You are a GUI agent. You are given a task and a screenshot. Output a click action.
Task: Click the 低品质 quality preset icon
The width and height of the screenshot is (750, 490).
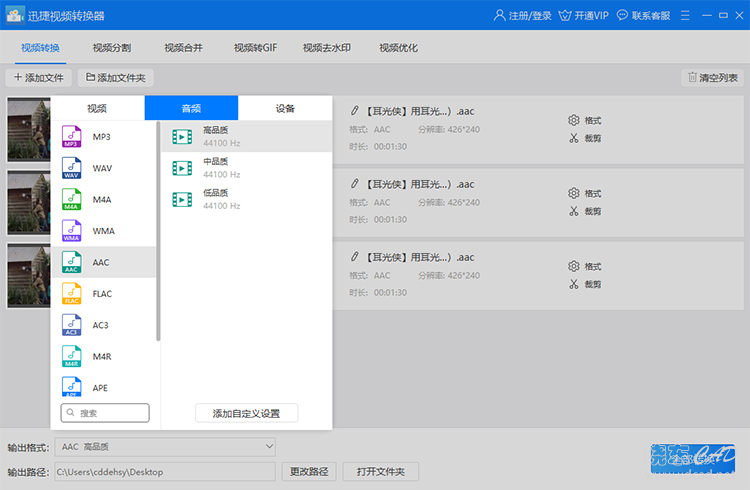coord(182,199)
